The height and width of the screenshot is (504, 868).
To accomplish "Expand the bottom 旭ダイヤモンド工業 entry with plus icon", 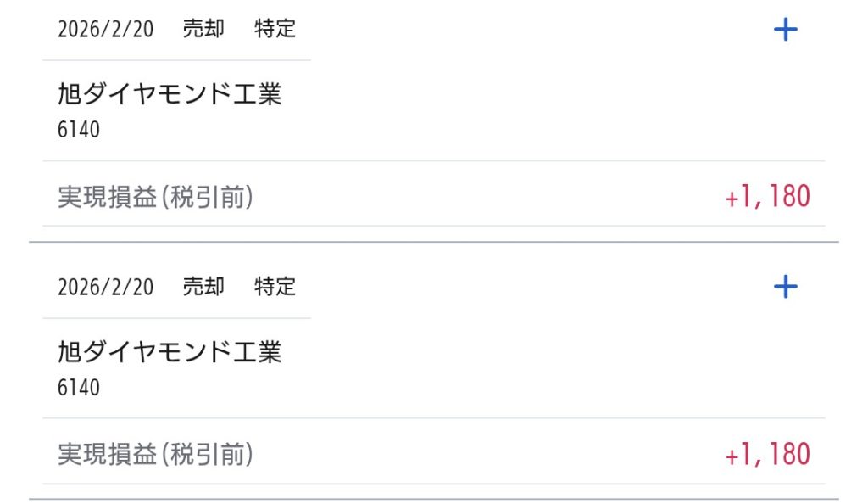I will pos(786,288).
